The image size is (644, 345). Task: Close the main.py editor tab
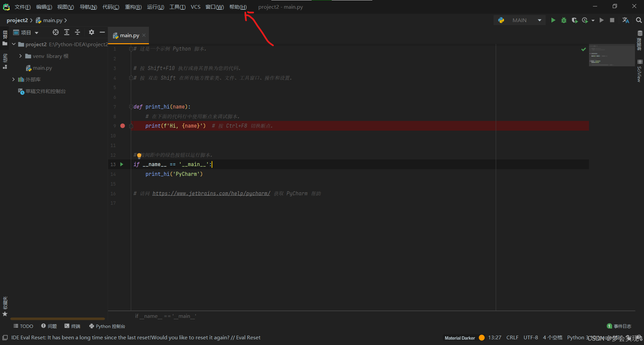144,35
